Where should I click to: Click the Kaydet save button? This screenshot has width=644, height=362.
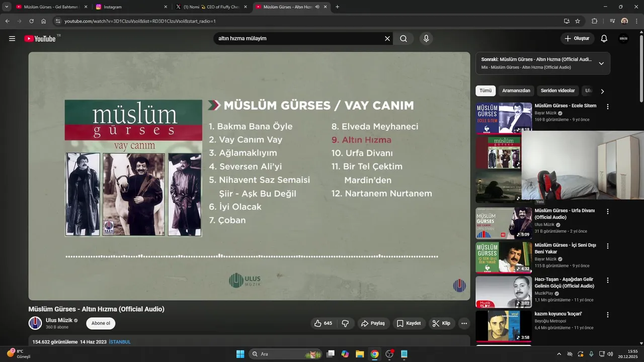(409, 323)
